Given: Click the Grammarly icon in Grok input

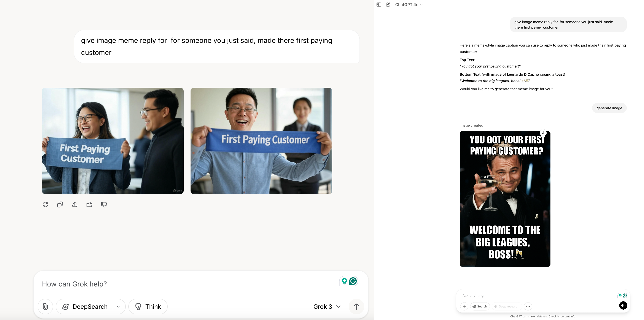Looking at the screenshot, I should tap(353, 281).
